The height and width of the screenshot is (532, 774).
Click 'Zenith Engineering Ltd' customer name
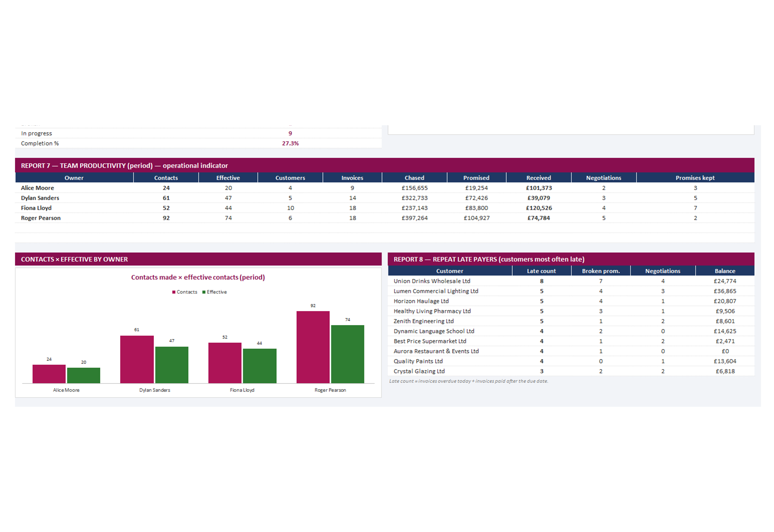424,321
